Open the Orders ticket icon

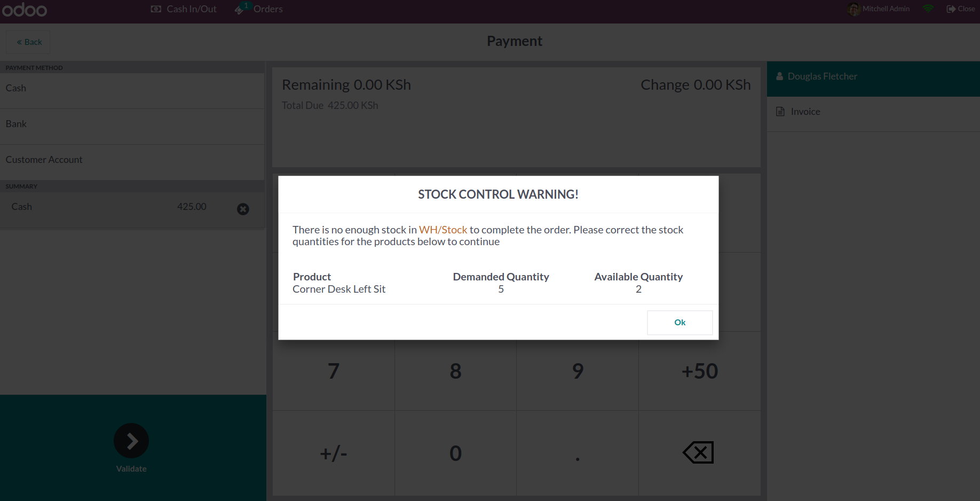(240, 9)
